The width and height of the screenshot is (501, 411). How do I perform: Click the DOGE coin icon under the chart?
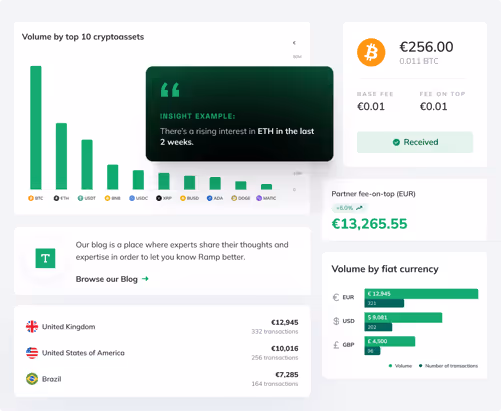coord(234,198)
